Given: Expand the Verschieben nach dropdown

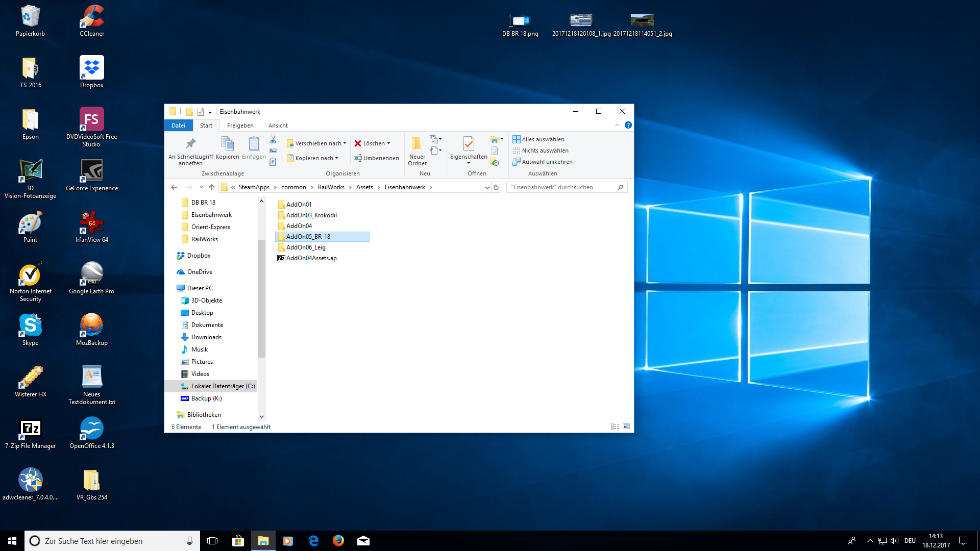Looking at the screenshot, I should [345, 143].
